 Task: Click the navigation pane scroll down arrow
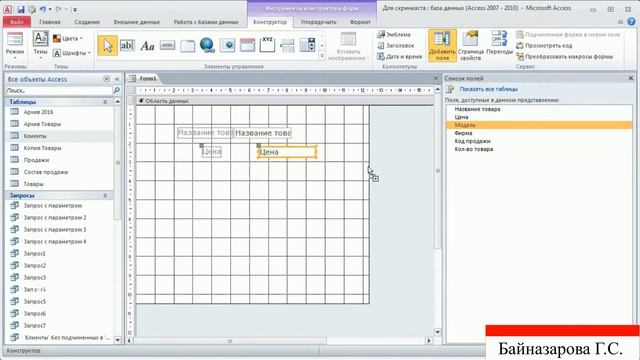[x=118, y=340]
